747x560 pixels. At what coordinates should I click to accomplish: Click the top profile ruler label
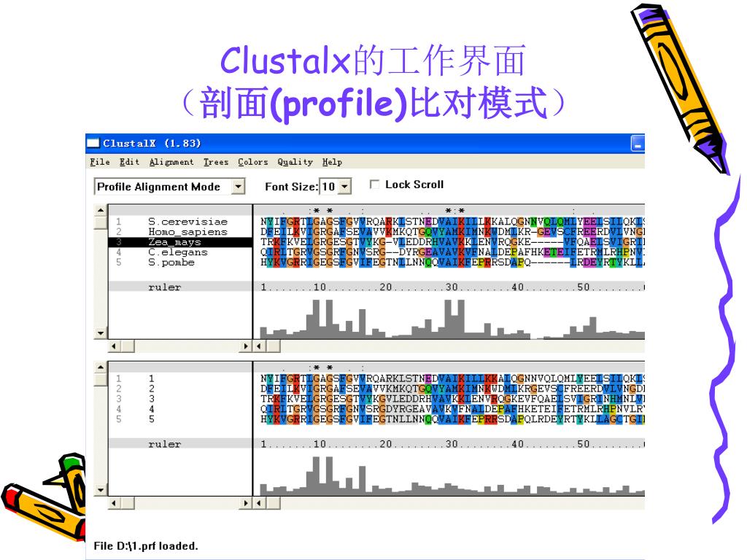pyautogui.click(x=164, y=287)
